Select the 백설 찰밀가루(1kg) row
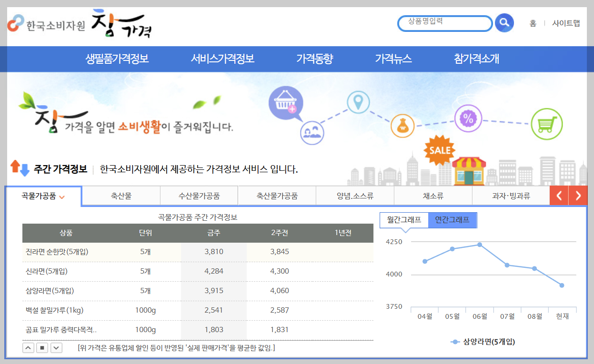594x364 pixels. coord(198,310)
